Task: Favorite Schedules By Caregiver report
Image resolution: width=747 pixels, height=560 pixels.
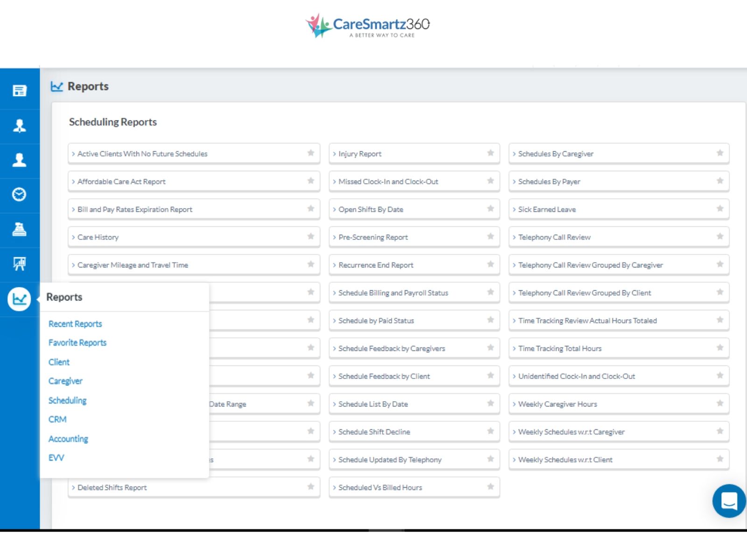Action: (720, 153)
